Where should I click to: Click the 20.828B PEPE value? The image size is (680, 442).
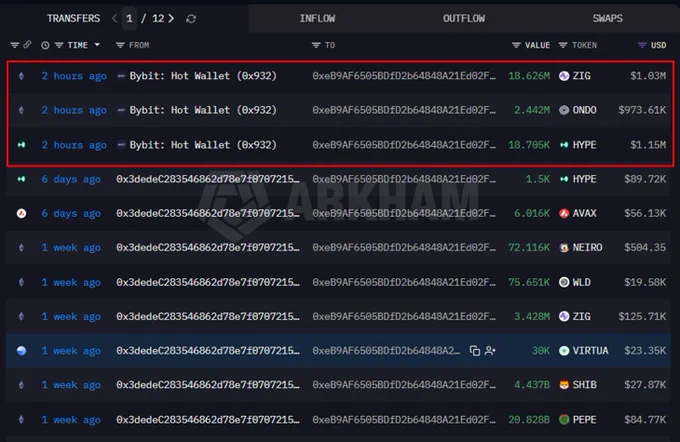point(529,419)
